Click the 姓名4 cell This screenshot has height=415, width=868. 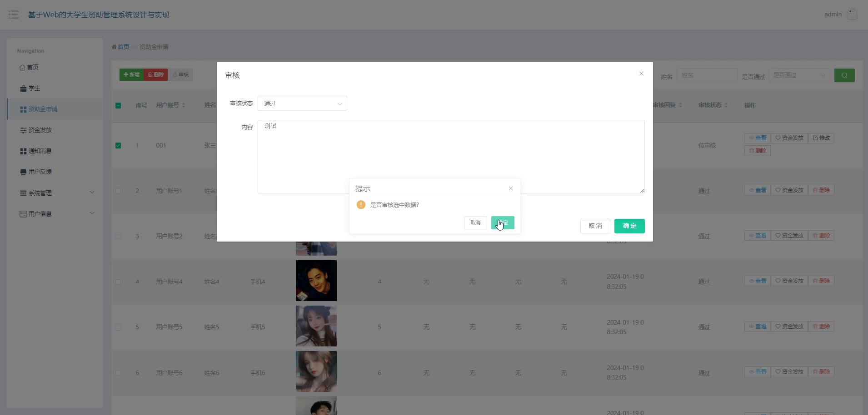212,282
